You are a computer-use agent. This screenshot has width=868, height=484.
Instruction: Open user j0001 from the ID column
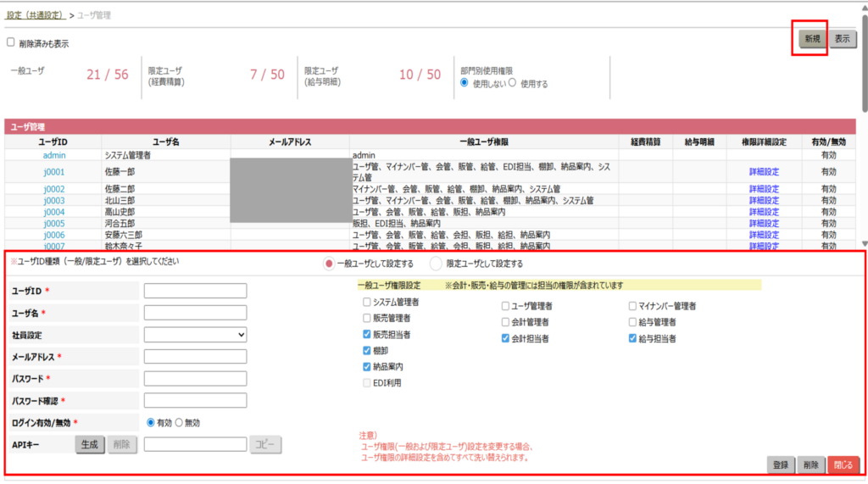pyautogui.click(x=53, y=172)
